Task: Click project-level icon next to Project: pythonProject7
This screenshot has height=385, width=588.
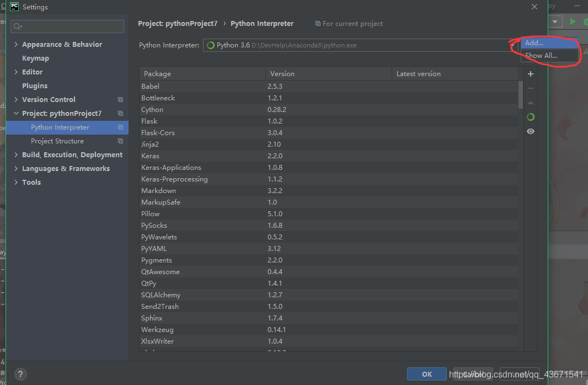Action: click(120, 113)
